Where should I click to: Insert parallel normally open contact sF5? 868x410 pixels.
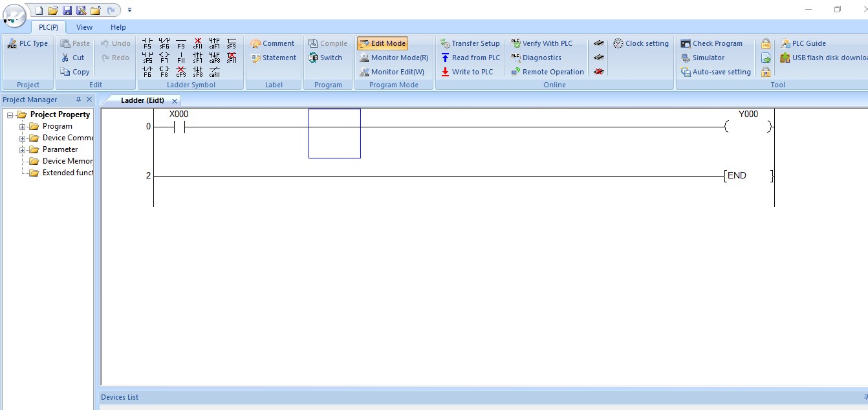pyautogui.click(x=147, y=58)
